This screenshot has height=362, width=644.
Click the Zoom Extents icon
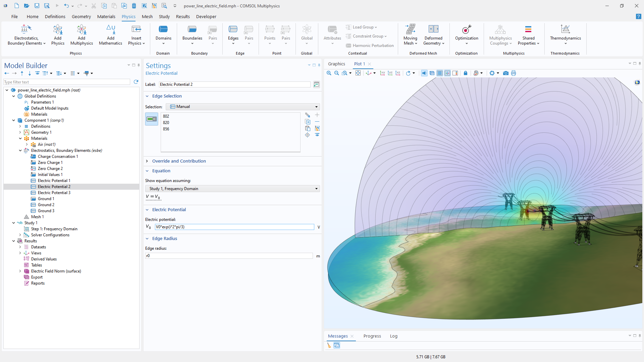358,73
